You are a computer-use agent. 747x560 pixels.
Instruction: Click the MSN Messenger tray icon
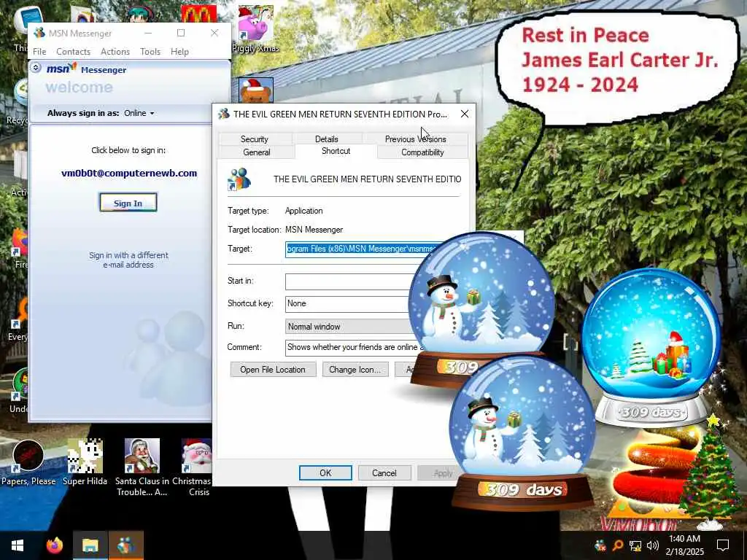[600, 545]
